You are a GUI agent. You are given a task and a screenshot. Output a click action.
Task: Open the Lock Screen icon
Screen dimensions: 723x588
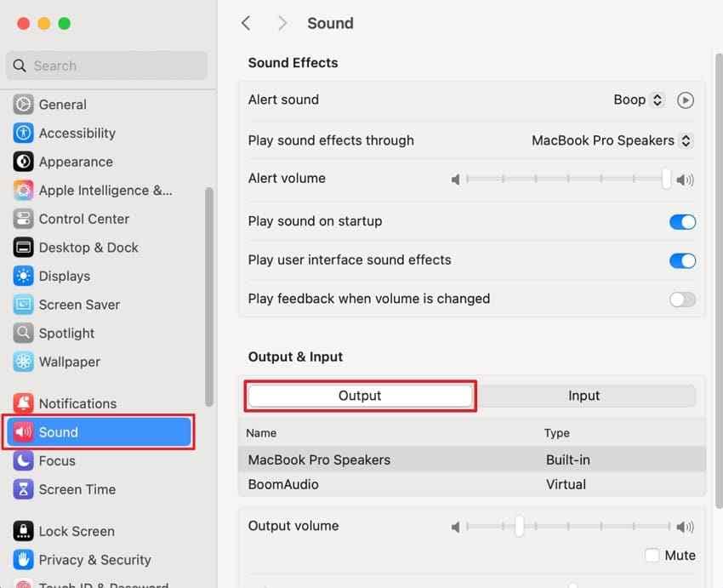coord(23,531)
